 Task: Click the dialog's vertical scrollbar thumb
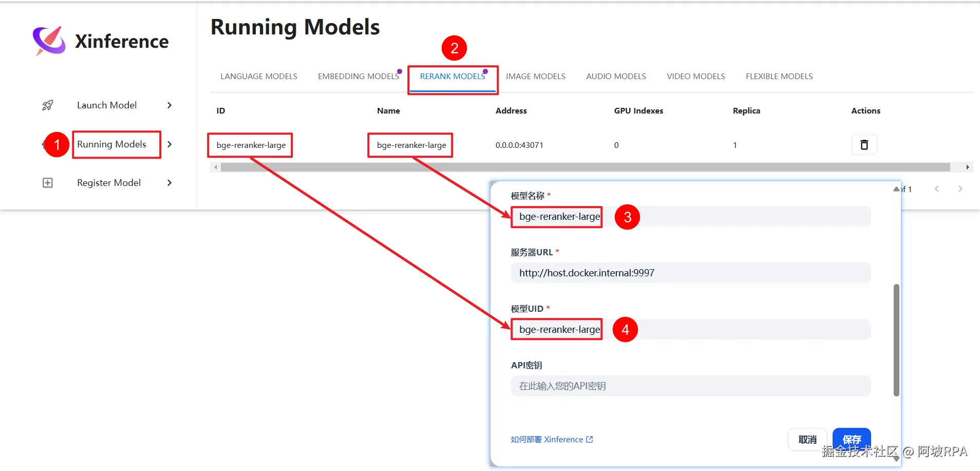896,340
